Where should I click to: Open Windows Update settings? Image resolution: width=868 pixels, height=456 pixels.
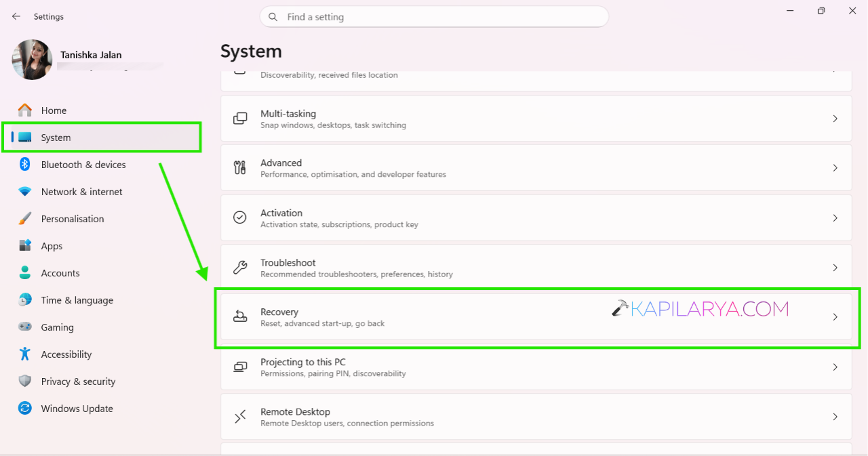pyautogui.click(x=77, y=409)
